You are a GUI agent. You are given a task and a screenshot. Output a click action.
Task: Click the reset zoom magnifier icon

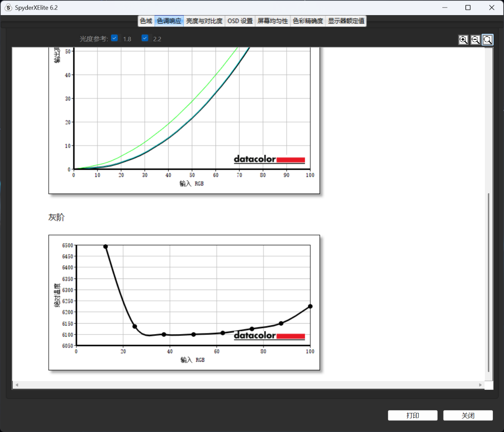pos(487,40)
